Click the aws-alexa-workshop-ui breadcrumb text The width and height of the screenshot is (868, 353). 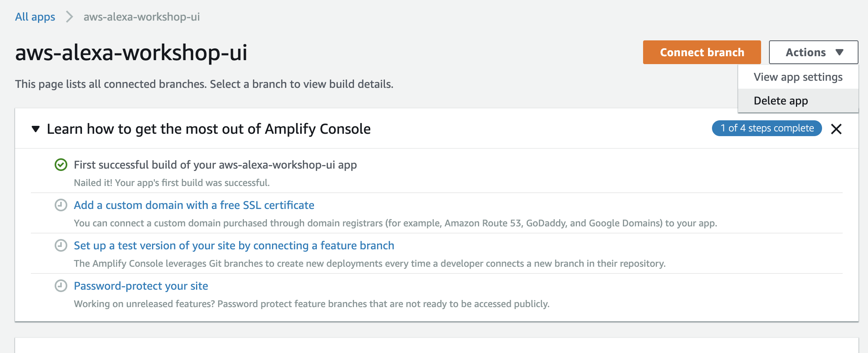(x=142, y=17)
